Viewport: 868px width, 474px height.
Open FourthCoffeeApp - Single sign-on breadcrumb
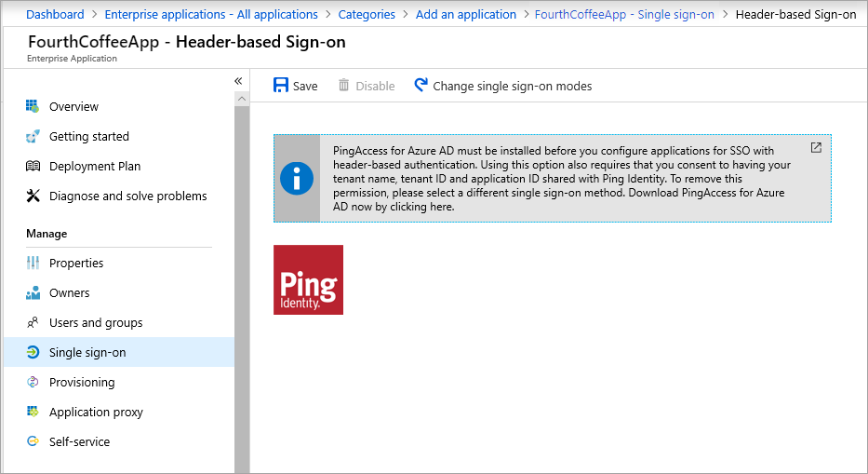[624, 14]
